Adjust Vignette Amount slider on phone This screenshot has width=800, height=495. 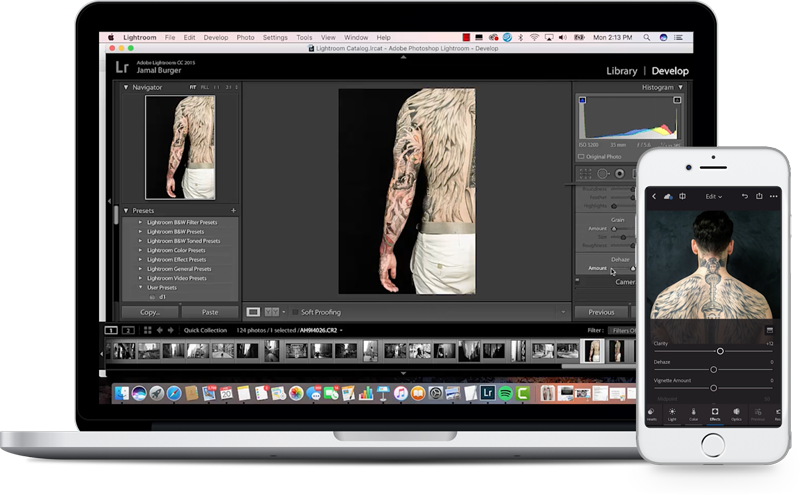714,388
